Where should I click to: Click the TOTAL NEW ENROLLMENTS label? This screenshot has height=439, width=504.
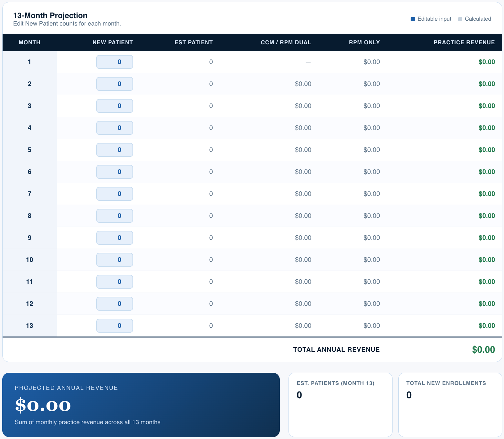[446, 383]
